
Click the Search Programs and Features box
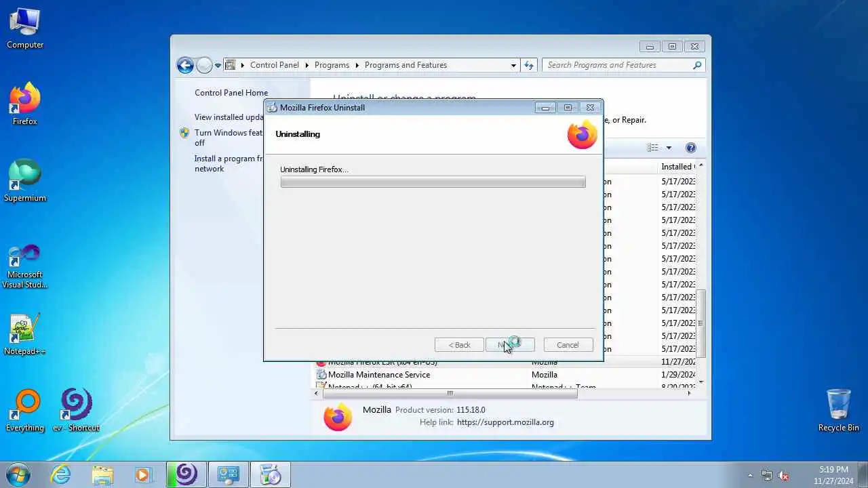pos(616,65)
